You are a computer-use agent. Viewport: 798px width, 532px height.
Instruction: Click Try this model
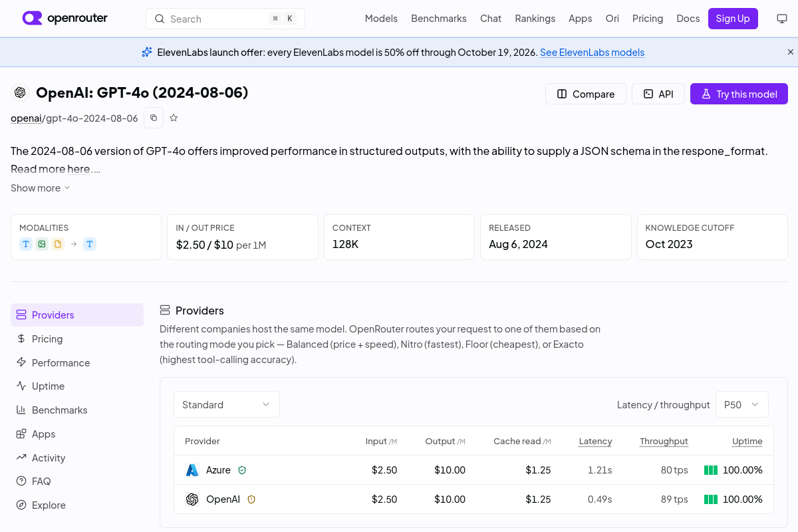pos(739,94)
